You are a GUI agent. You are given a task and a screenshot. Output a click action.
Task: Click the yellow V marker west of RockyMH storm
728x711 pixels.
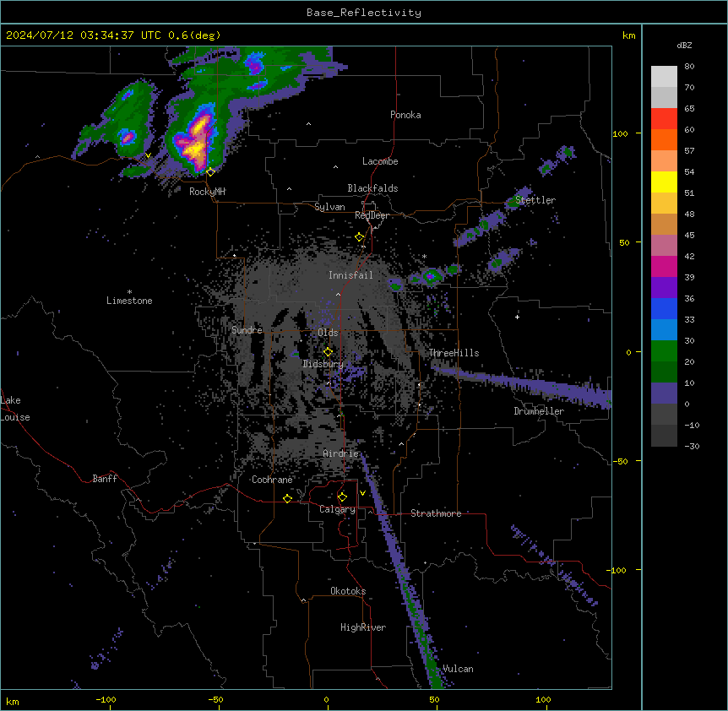tap(148, 155)
